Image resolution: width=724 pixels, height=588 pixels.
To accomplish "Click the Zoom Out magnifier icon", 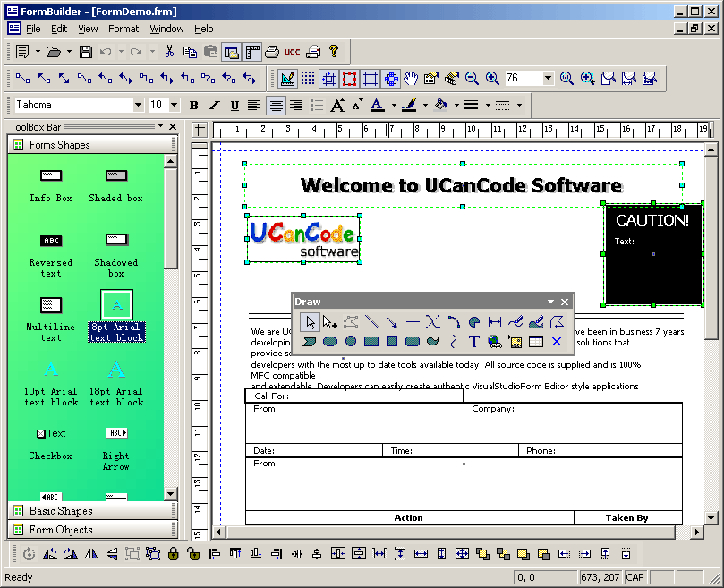I will [472, 79].
